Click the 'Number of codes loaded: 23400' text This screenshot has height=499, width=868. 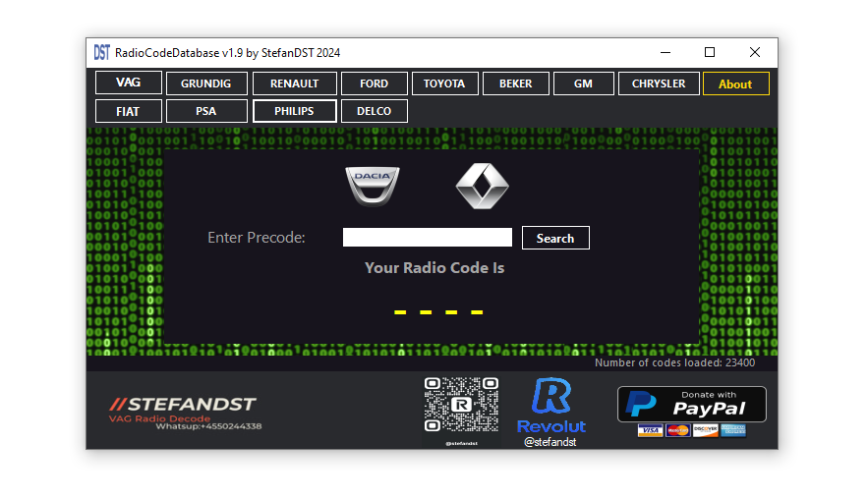(674, 362)
